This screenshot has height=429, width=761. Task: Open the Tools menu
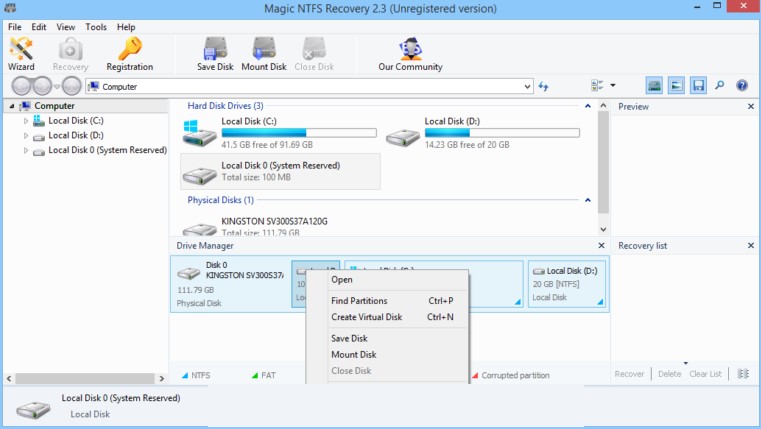(96, 27)
